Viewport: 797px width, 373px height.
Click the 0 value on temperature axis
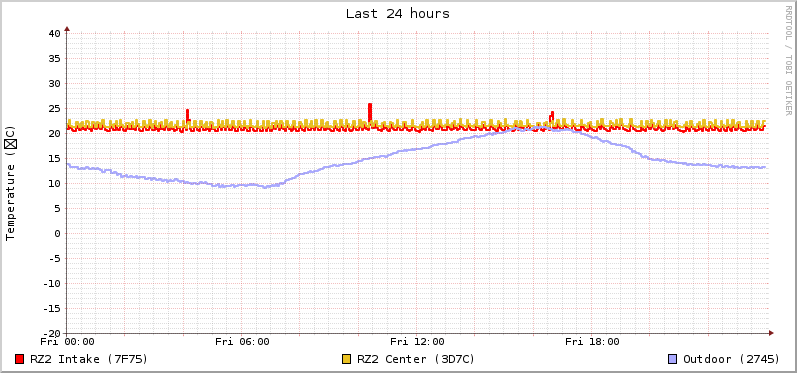pyautogui.click(x=57, y=234)
